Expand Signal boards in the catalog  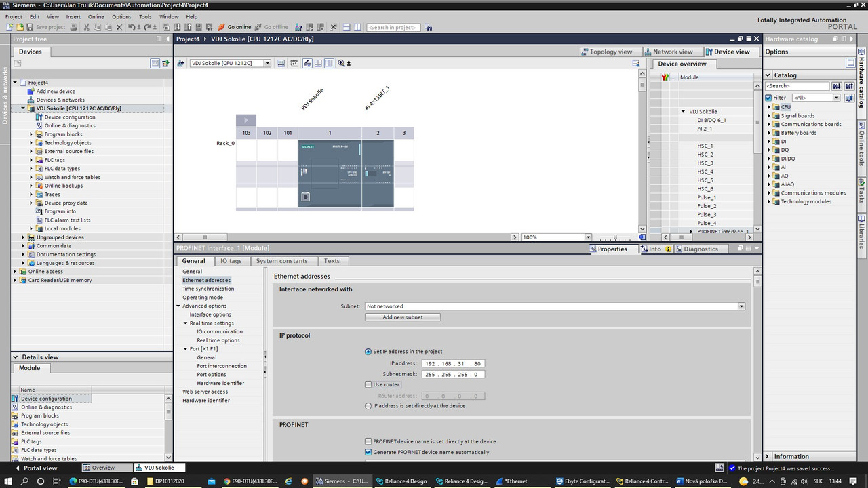click(770, 116)
